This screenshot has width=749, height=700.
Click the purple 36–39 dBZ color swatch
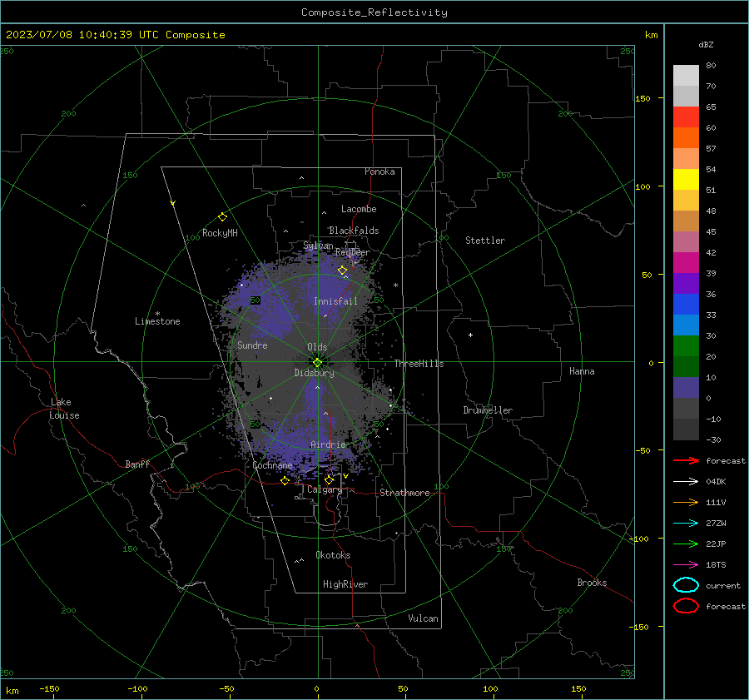(x=686, y=283)
